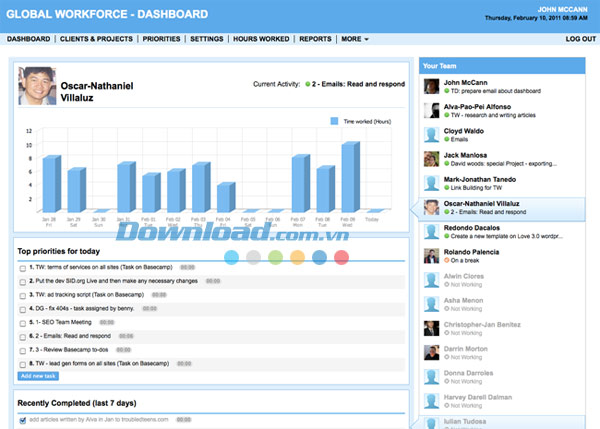Open Jack Manlosa's profile picture

431,158
